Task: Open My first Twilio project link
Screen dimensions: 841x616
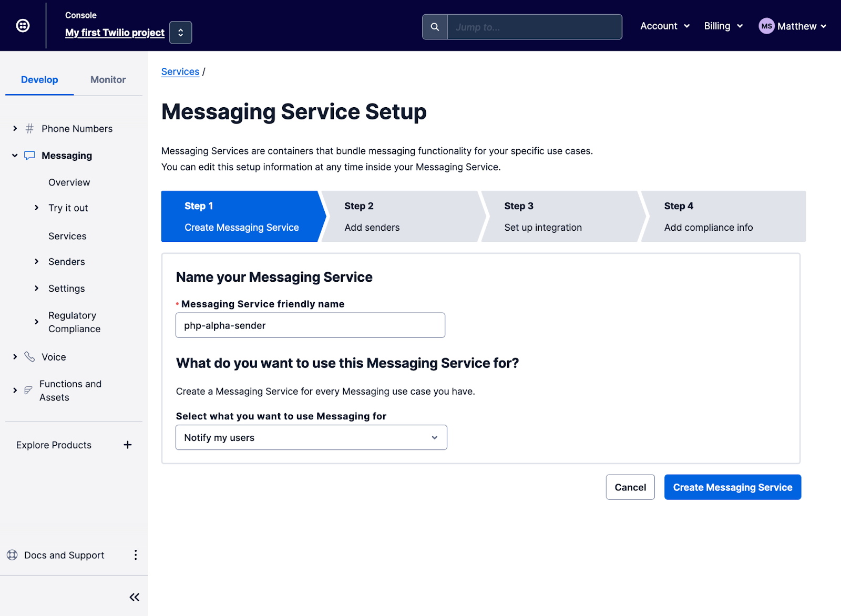Action: [115, 33]
